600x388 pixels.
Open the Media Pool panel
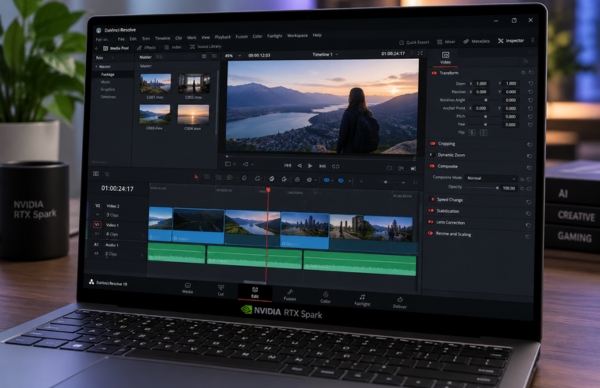coord(116,48)
